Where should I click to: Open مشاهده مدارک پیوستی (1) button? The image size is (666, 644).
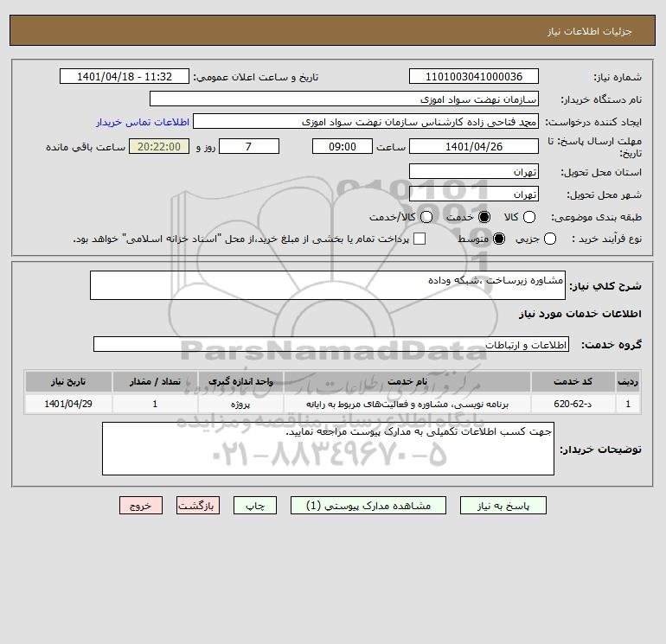click(x=368, y=506)
